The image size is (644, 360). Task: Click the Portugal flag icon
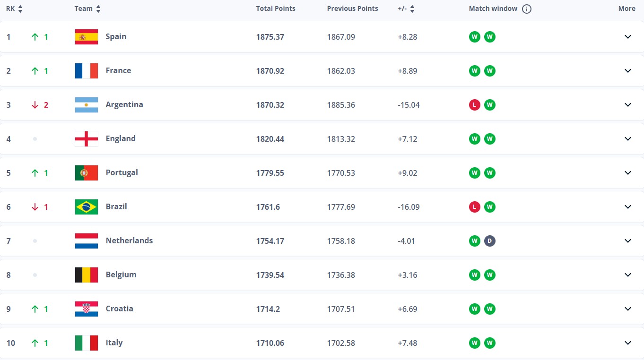click(87, 173)
